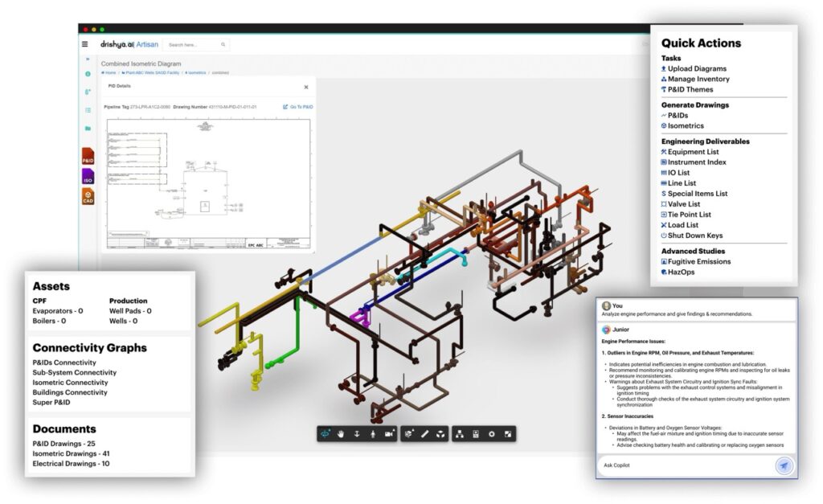Click 'Electrical Drawings - 10' document entry
Screen dimensions: 823x504
tap(71, 464)
